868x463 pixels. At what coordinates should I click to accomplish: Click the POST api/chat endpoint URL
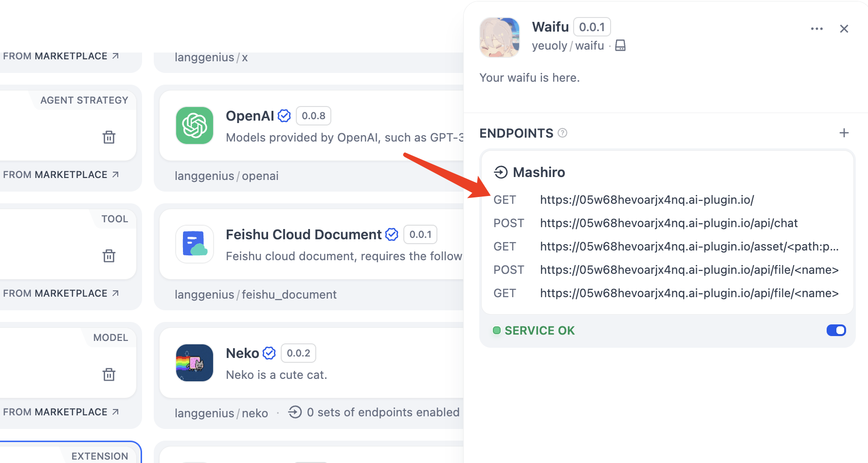pyautogui.click(x=669, y=223)
